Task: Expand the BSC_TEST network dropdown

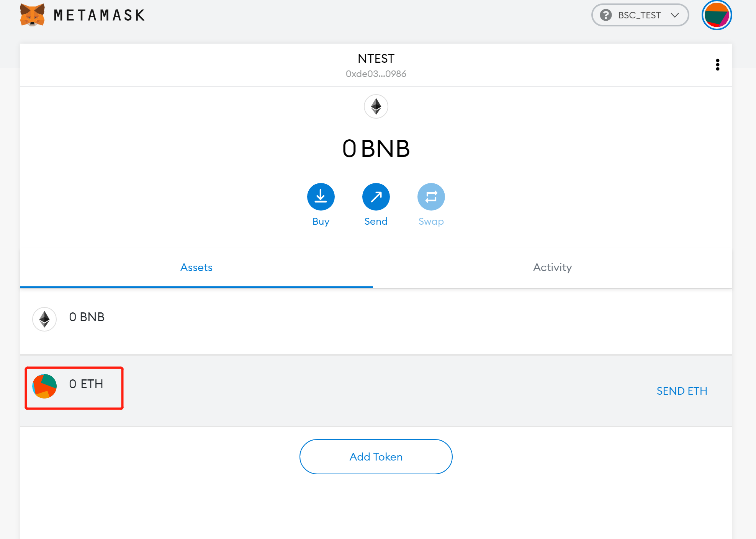Action: [639, 15]
